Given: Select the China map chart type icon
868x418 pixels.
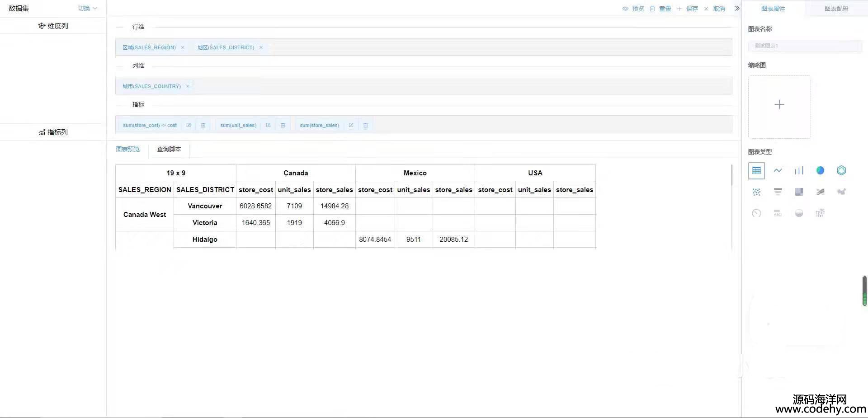Looking at the screenshot, I should 841,192.
